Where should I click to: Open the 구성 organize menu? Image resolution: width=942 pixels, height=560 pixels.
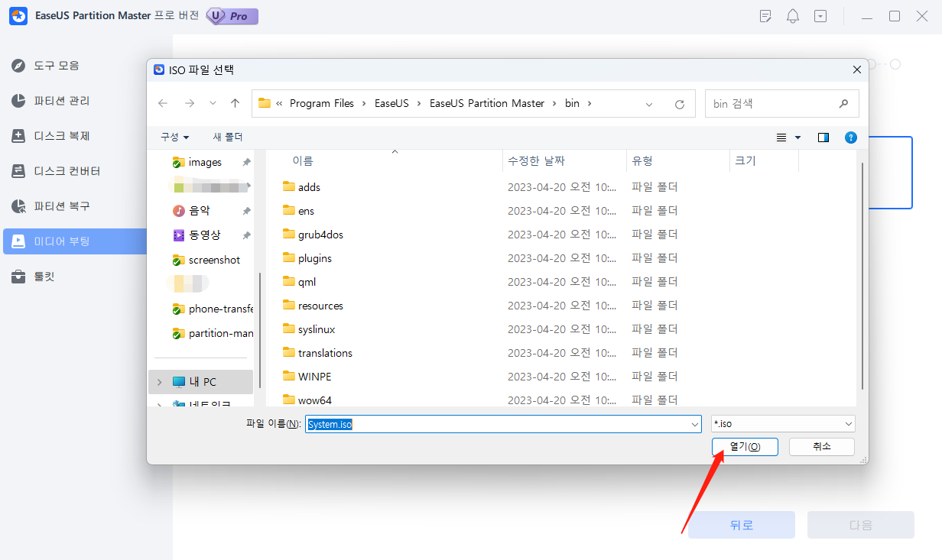[x=174, y=137]
